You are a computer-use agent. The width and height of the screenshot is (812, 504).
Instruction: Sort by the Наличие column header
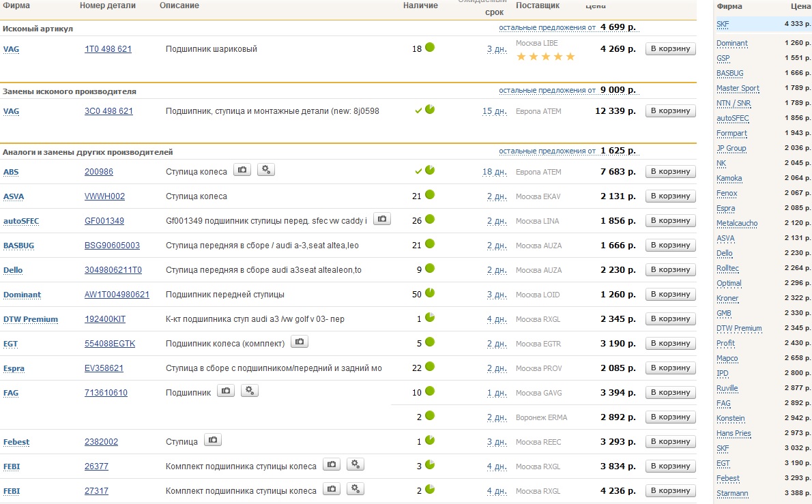point(420,5)
